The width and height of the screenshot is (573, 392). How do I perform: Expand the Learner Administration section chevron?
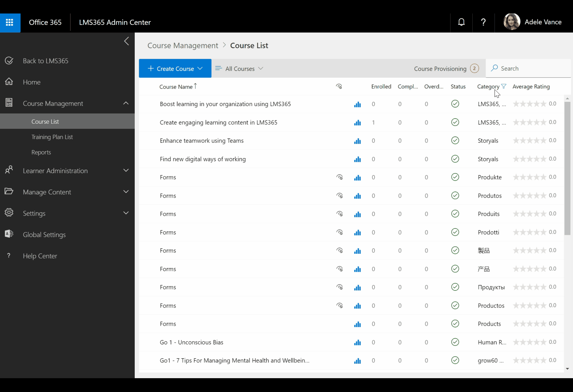[x=126, y=170]
